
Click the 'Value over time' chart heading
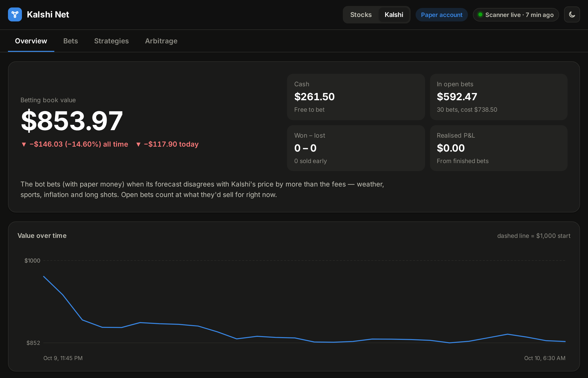tap(42, 236)
